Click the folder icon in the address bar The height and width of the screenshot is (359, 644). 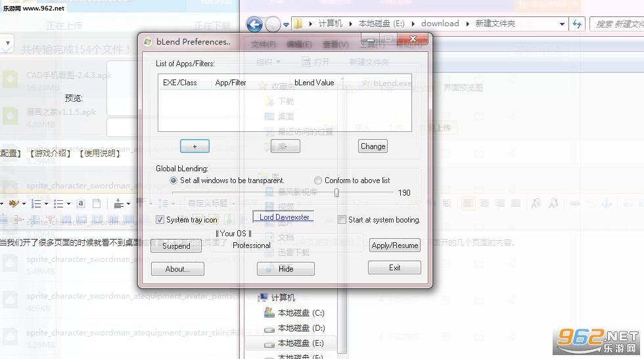[298, 24]
